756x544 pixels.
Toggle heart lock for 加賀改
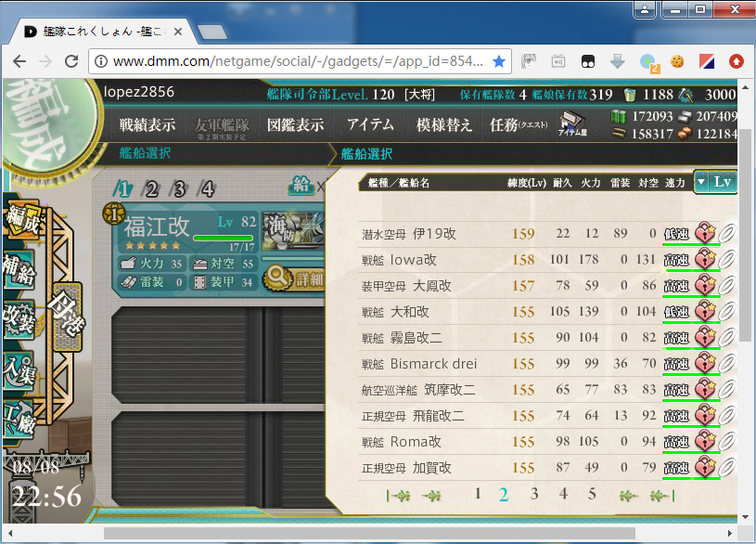pyautogui.click(x=705, y=468)
